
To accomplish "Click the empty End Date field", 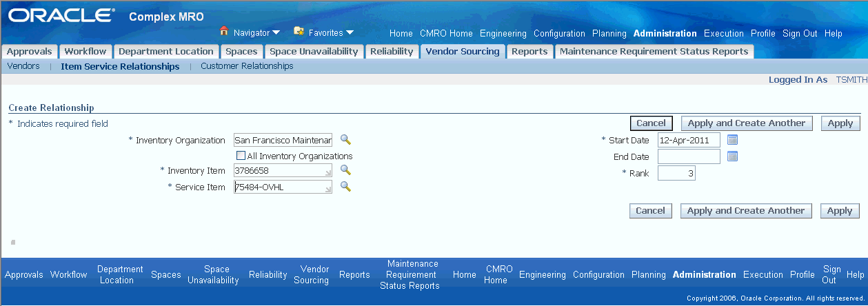I will (689, 156).
